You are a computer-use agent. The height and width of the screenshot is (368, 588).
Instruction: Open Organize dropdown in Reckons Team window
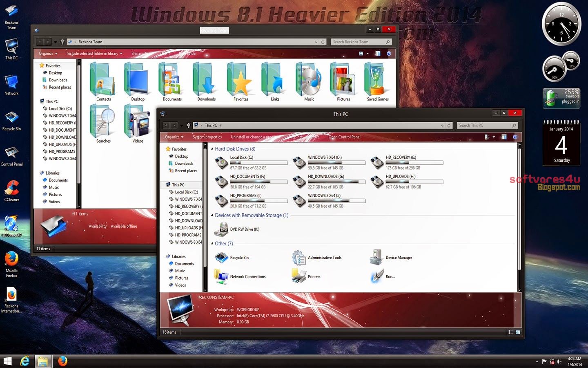[x=48, y=54]
